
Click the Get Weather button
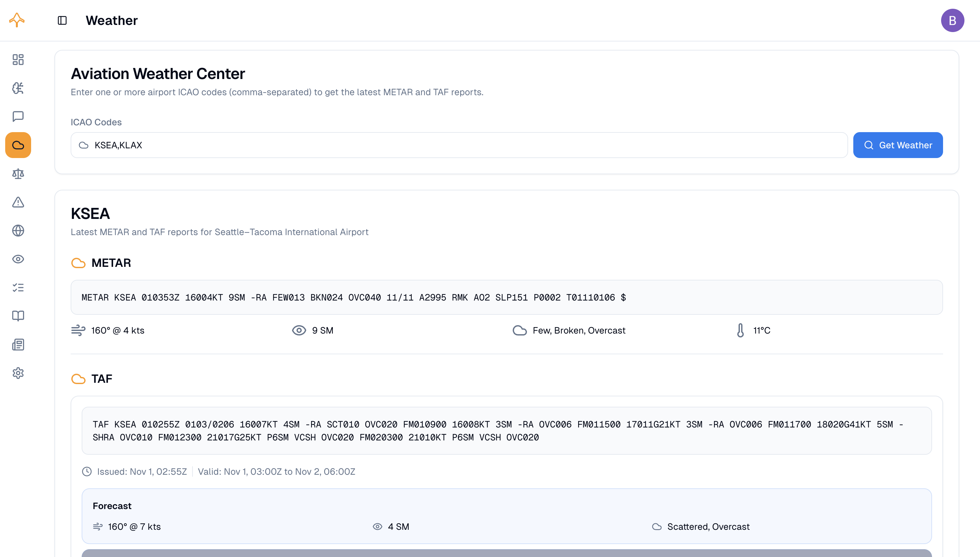[898, 145]
